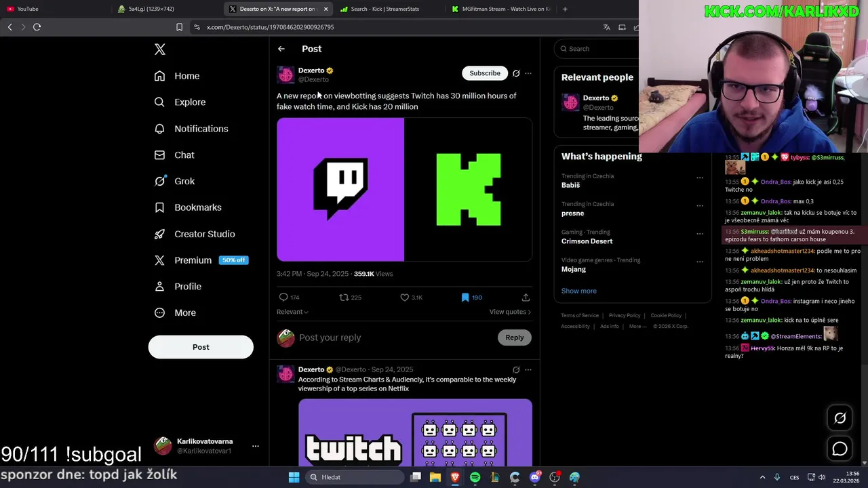The image size is (868, 488).
Task: Click the floating Grok button
Action: [x=840, y=418]
